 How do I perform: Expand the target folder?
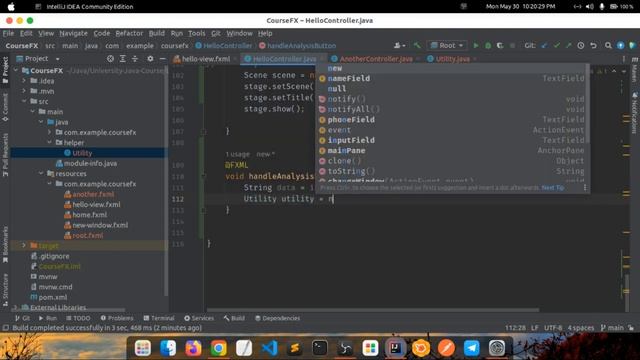pyautogui.click(x=24, y=245)
